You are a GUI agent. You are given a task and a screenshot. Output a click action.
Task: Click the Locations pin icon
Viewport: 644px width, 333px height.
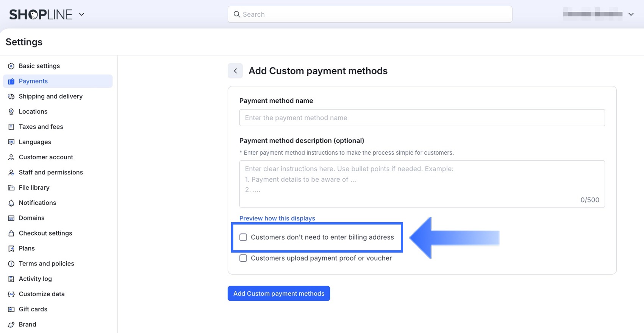pyautogui.click(x=11, y=112)
